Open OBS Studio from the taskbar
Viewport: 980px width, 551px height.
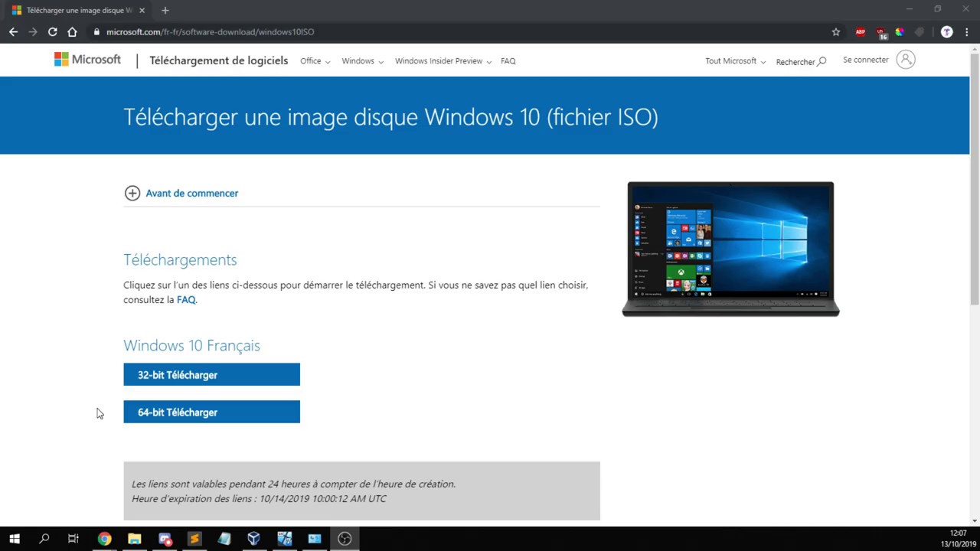point(345,539)
